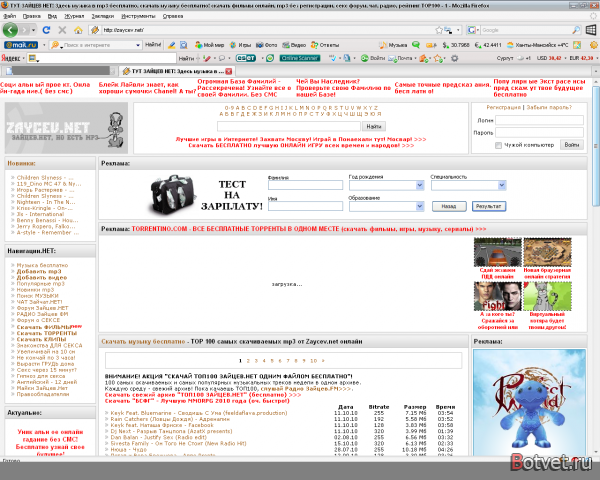Click the page's vertical scrollbar
Screen dimensions: 600x480
coord(595,145)
